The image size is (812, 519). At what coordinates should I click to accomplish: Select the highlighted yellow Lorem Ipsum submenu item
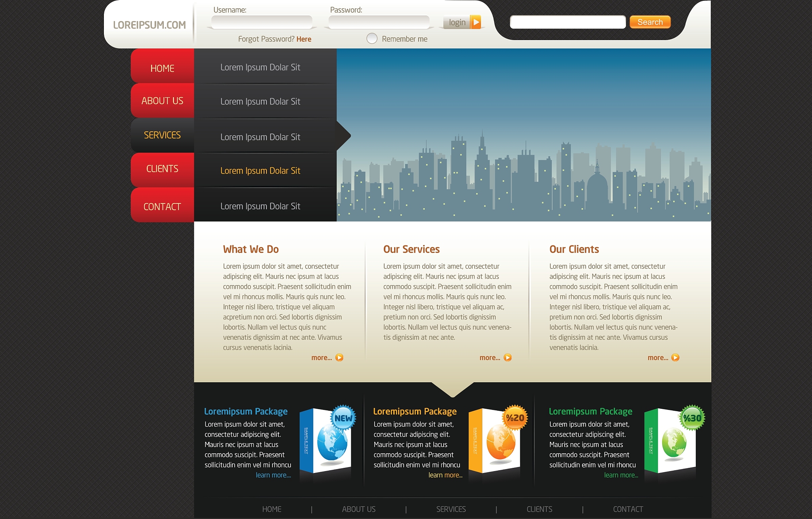260,171
